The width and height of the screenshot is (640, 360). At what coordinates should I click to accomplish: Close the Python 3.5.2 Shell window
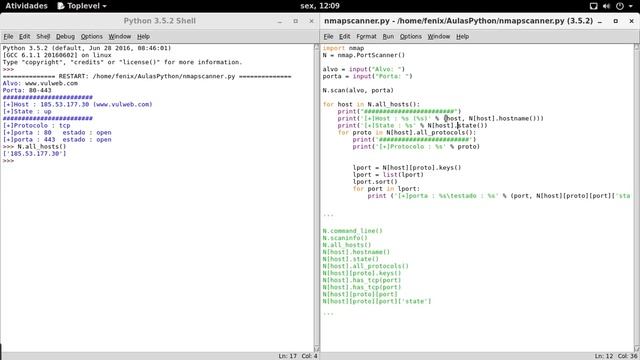311,21
